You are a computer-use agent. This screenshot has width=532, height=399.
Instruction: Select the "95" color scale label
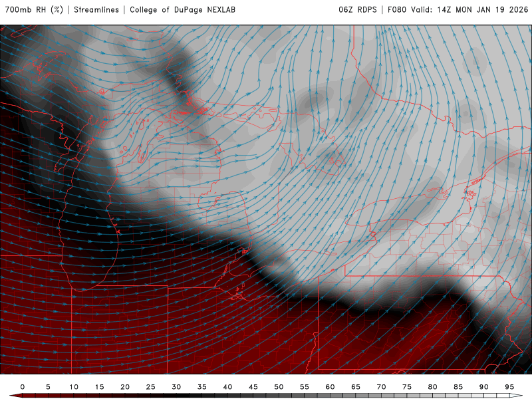pyautogui.click(x=509, y=387)
